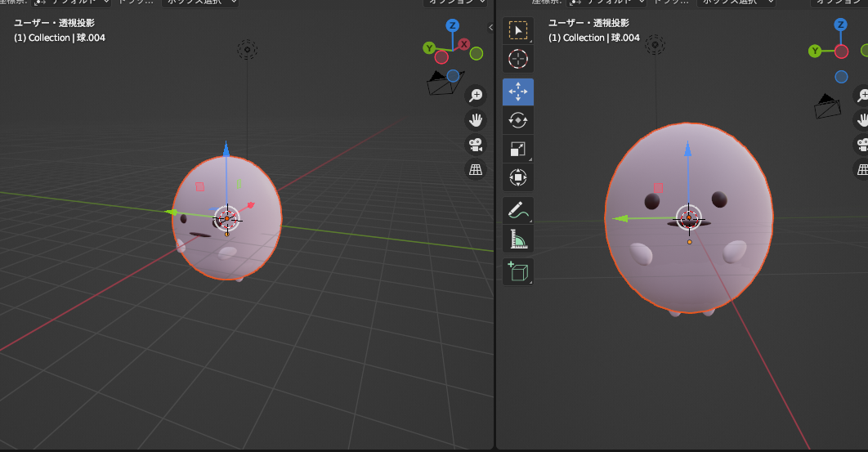The width and height of the screenshot is (868, 452).
Task: Select the Rotate tool
Action: (x=518, y=120)
